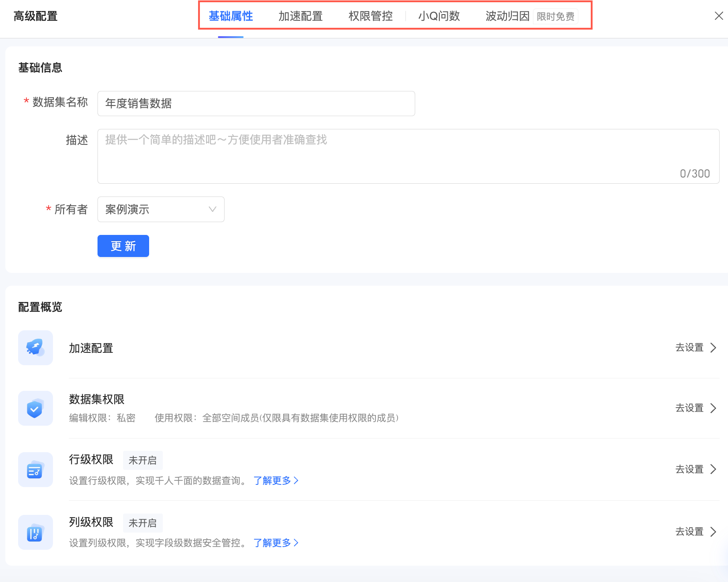Click the 未开启 status of 列级权限
This screenshot has height=582, width=728.
pyautogui.click(x=143, y=523)
